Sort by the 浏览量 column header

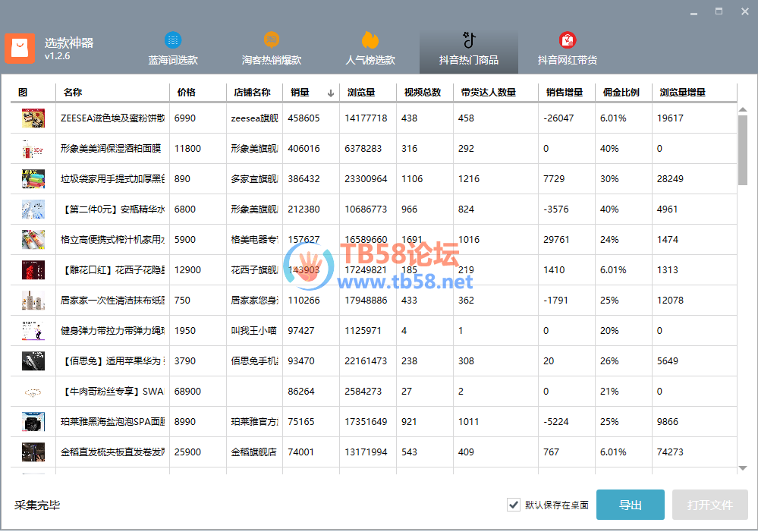coord(368,93)
